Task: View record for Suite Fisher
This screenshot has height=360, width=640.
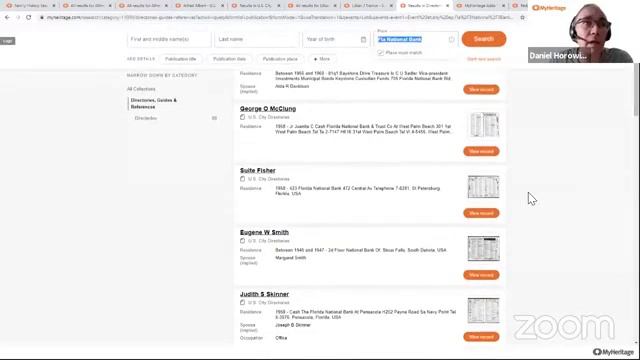Action: [x=481, y=213]
